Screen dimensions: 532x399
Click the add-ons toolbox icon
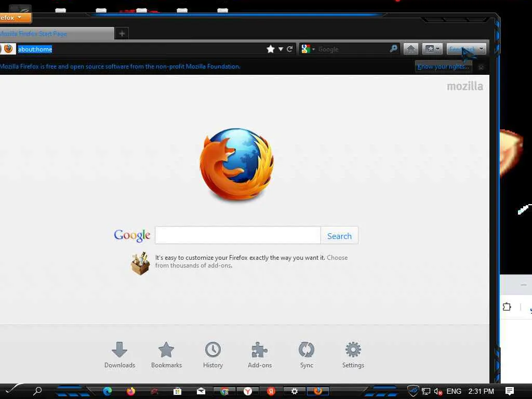(x=140, y=263)
